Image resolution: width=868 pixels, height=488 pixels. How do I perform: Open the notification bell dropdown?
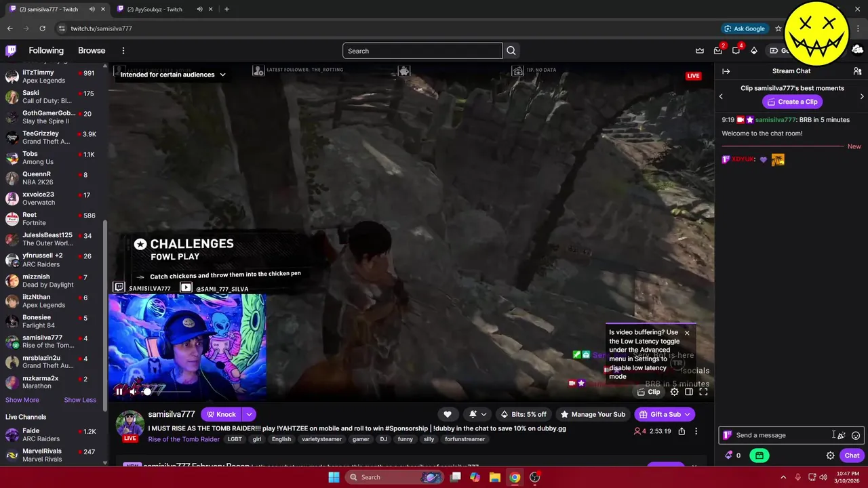click(x=477, y=414)
